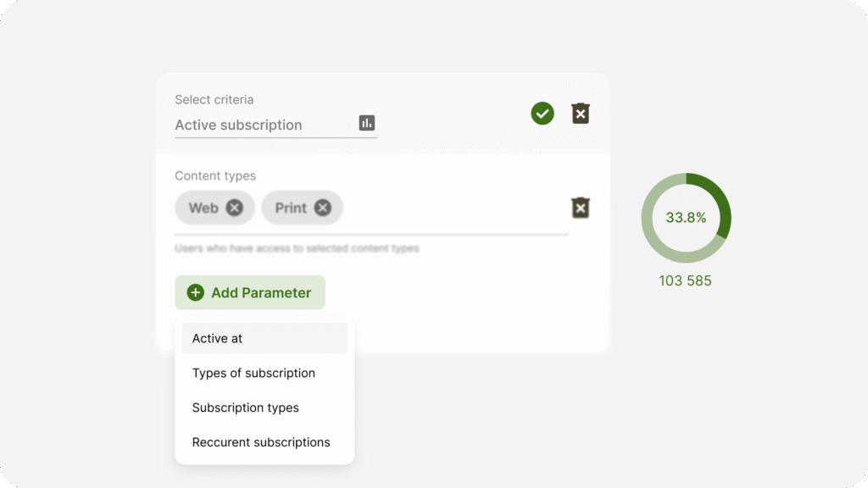Click the trash icon next to the checkmark
This screenshot has height=488, width=868.
580,113
